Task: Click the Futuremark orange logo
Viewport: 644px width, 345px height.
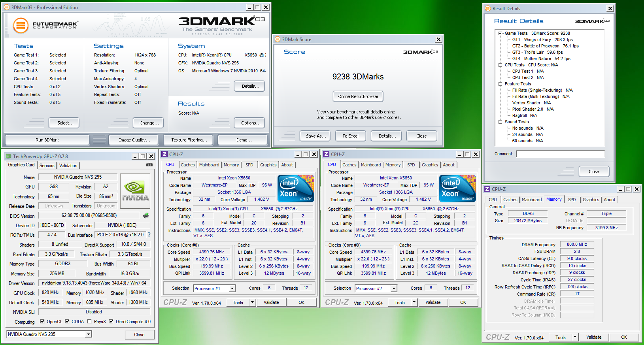Action: coord(21,26)
